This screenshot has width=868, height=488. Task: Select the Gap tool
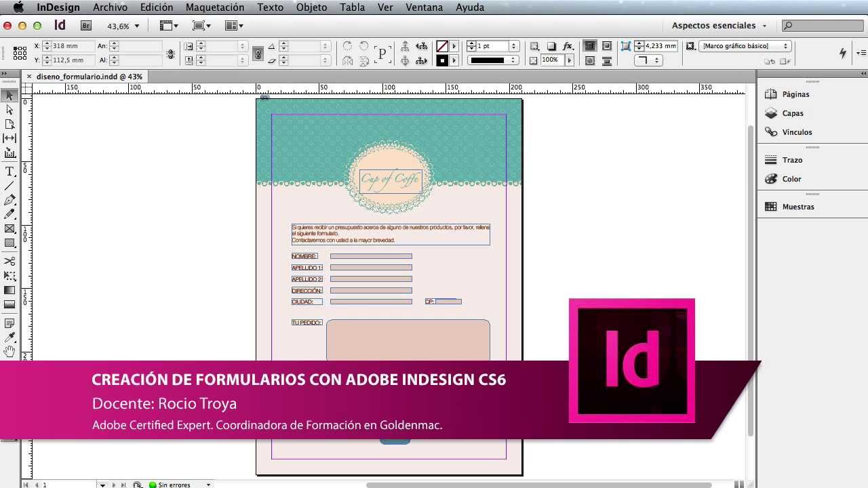pyautogui.click(x=9, y=138)
